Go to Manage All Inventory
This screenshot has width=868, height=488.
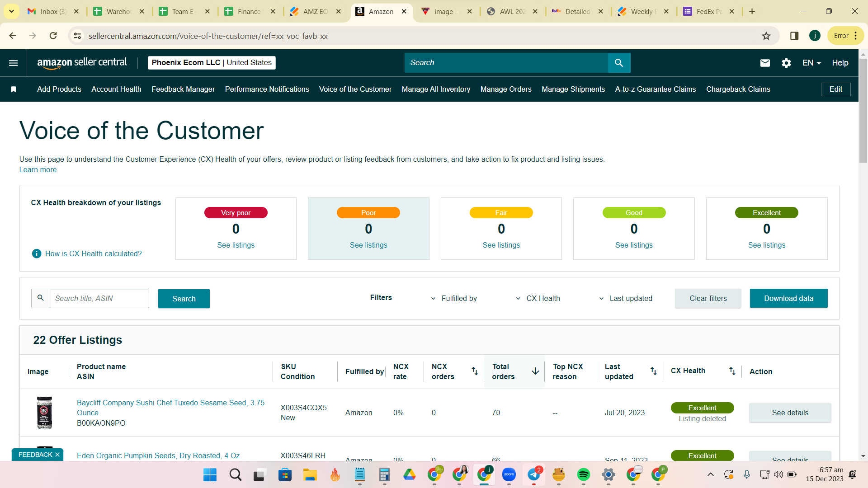[x=436, y=89]
